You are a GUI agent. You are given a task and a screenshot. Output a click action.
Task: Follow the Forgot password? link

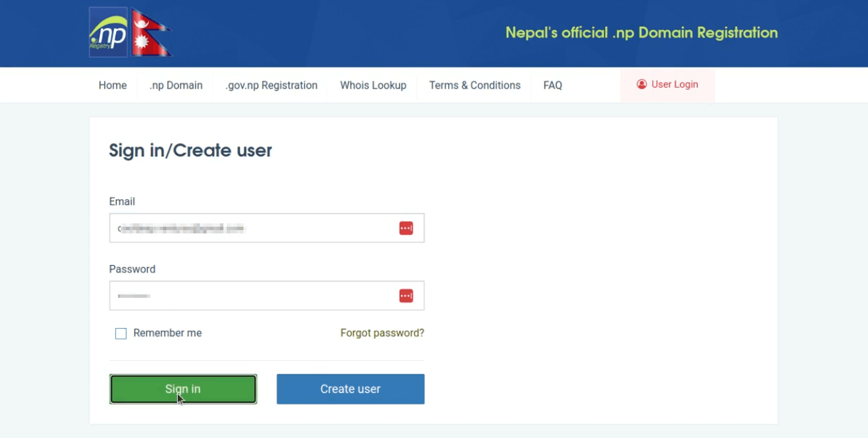click(x=382, y=333)
